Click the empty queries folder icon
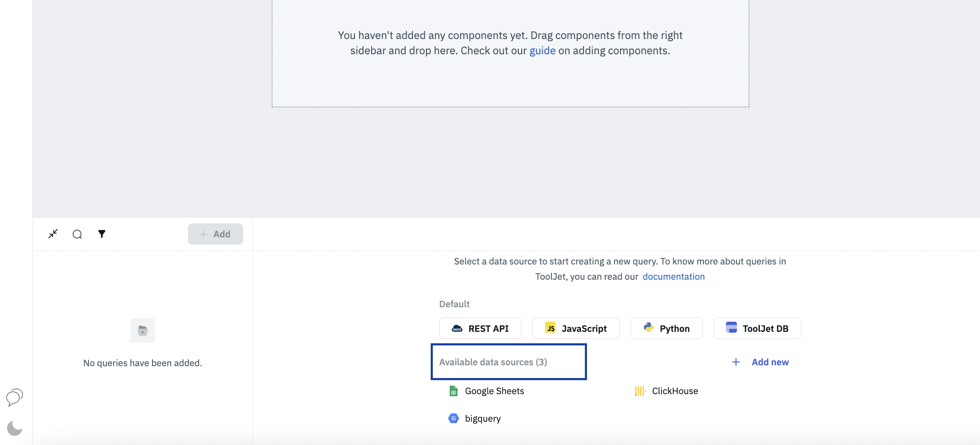Viewport: 980px width, 445px height. click(143, 331)
